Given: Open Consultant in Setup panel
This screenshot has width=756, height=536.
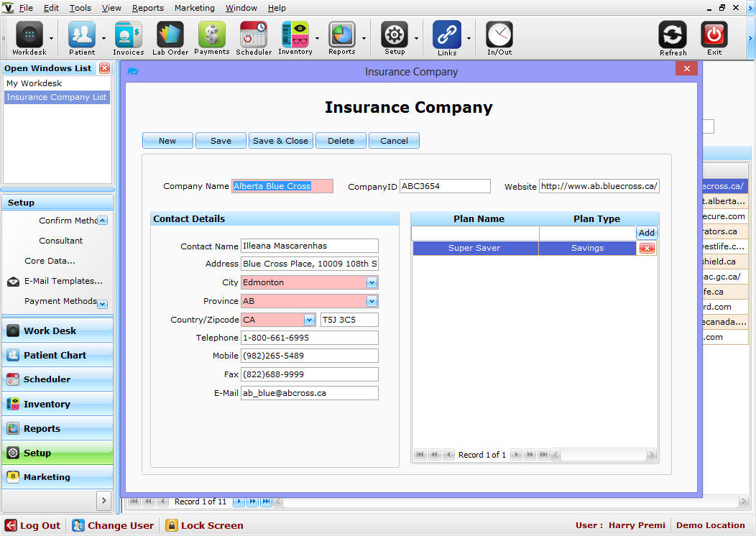Looking at the screenshot, I should point(61,241).
